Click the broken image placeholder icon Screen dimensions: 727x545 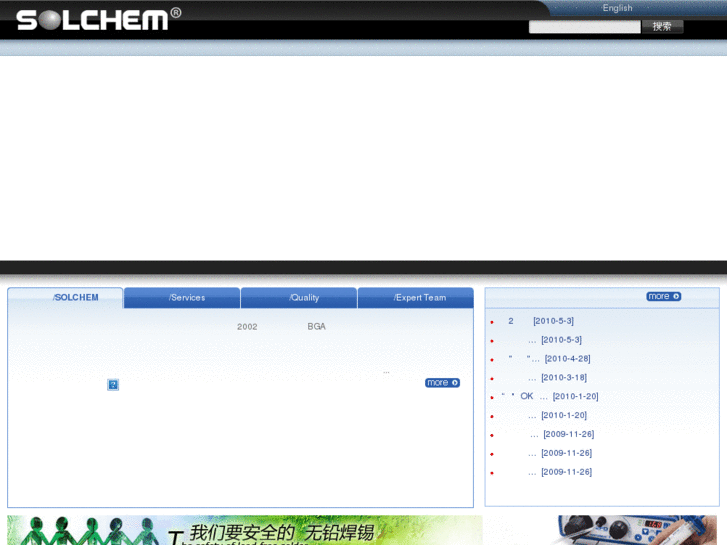click(113, 385)
